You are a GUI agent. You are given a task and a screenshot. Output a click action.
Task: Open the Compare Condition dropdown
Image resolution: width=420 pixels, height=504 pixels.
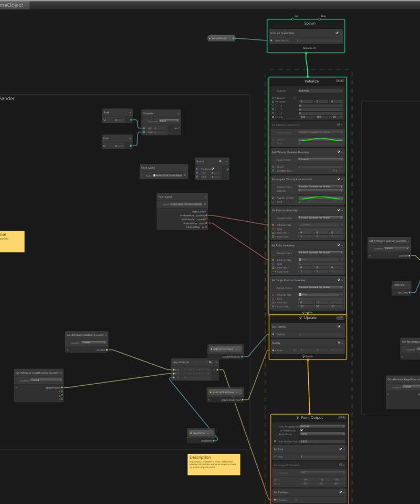coord(169,120)
